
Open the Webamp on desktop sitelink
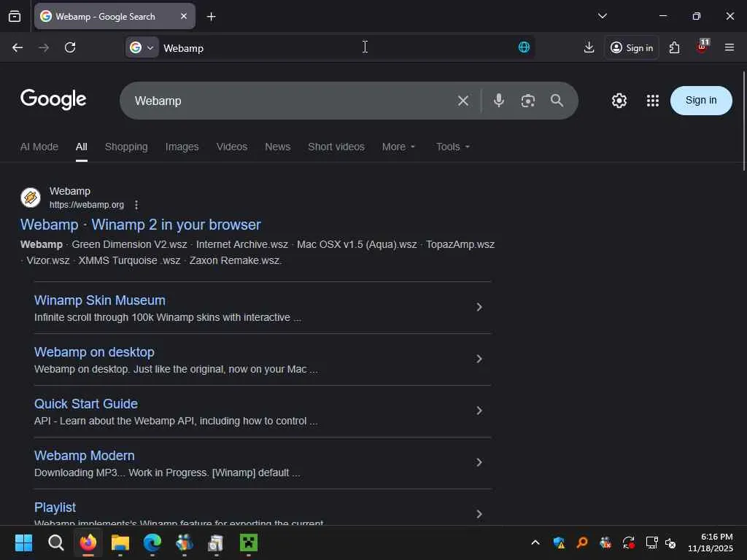click(x=94, y=352)
